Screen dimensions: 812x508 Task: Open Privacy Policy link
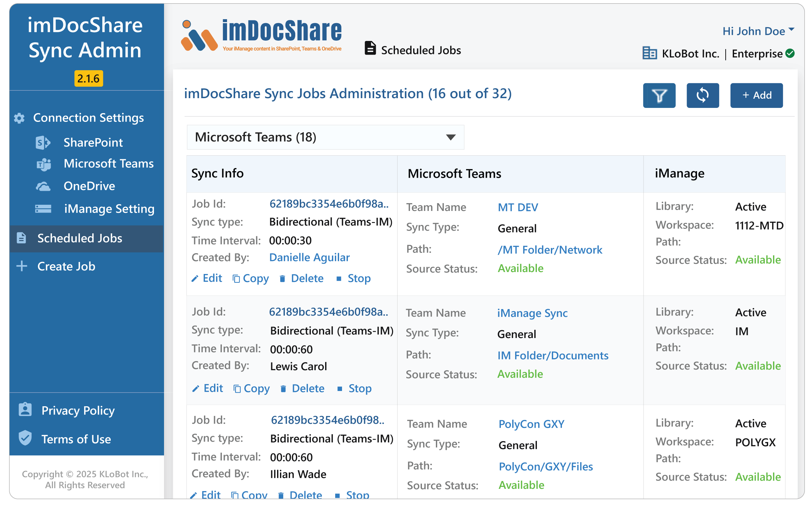[78, 410]
